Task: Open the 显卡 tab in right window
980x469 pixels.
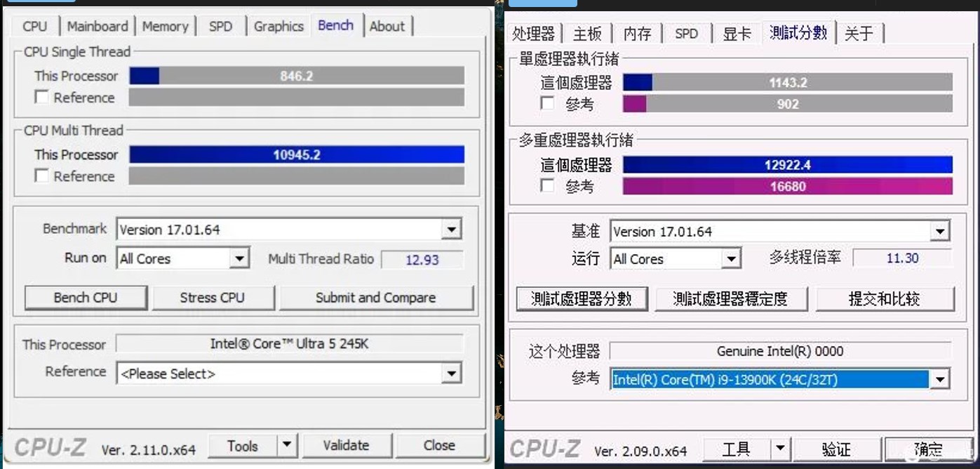Action: 737,33
